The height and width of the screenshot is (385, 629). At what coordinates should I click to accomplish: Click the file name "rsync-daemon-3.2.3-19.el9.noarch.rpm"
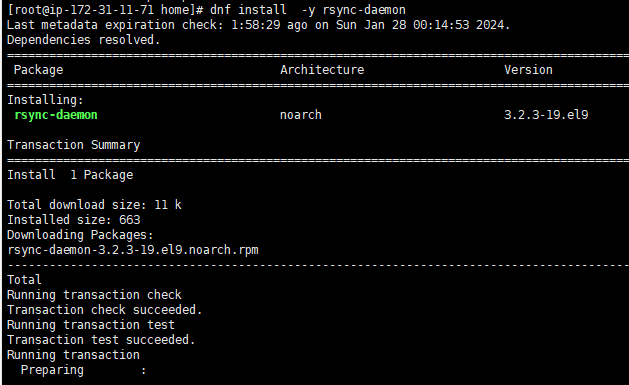pyautogui.click(x=133, y=250)
